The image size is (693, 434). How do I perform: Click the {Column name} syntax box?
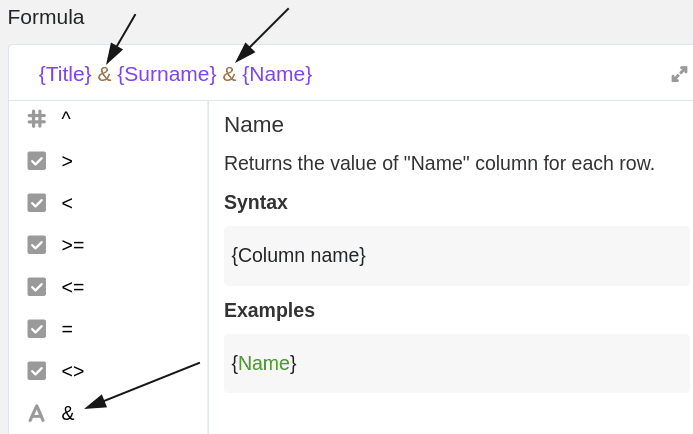pos(456,256)
